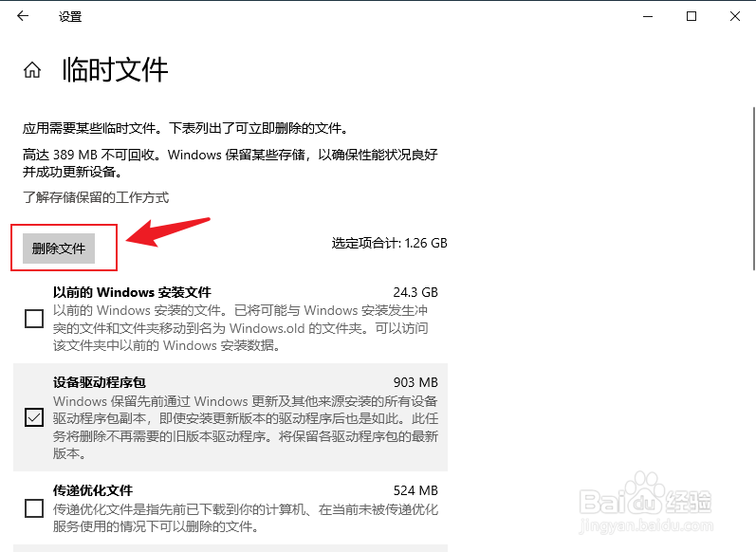
Task: Check the 以前的 Windows 安装文件 checkbox
Action: click(34, 319)
